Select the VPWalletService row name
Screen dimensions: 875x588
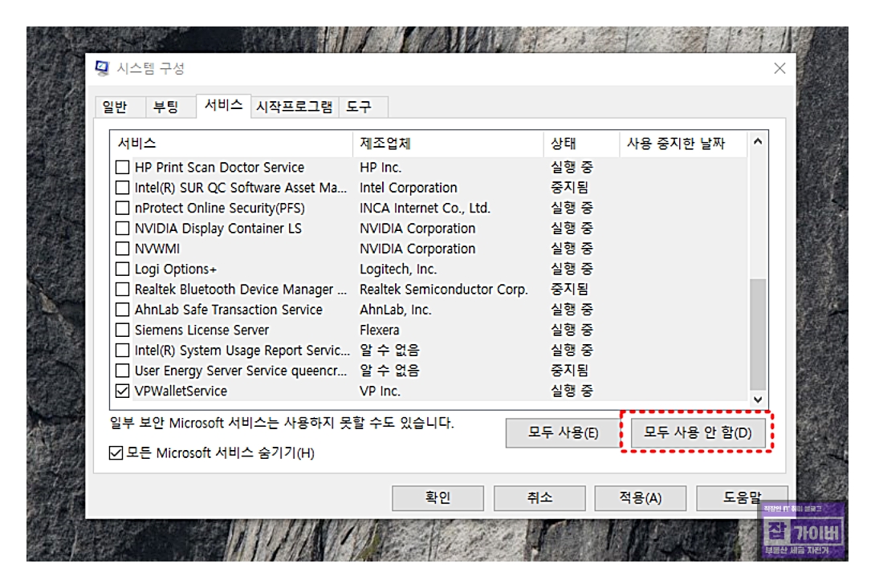point(181,391)
